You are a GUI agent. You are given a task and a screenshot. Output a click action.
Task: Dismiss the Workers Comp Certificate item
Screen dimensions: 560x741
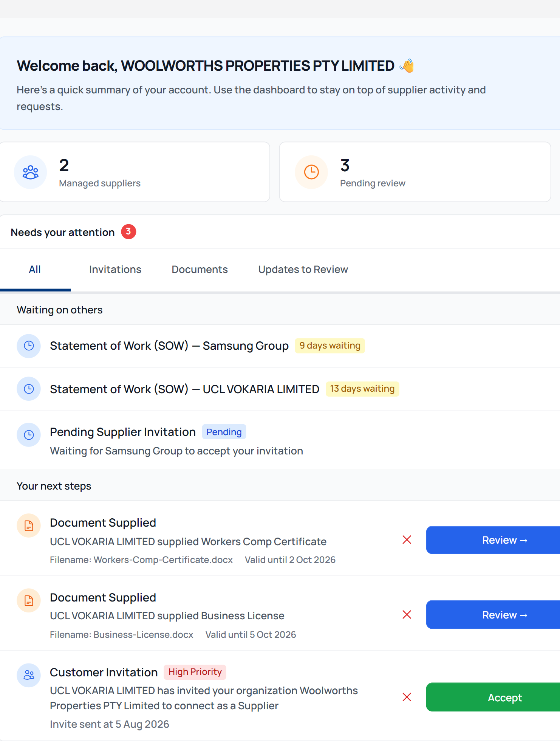[x=407, y=540]
